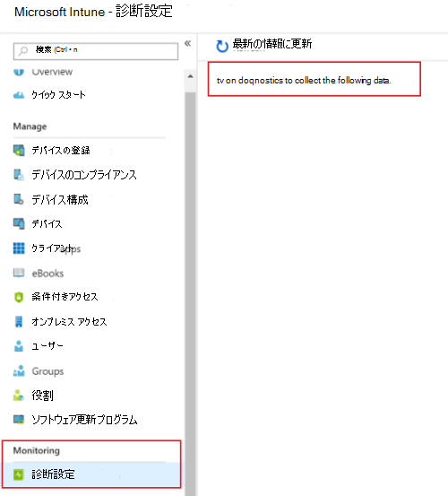Screen dimensions: 448x496
Task: Click the Microsoft Intune - 診断設定 title
Action: pos(93,12)
